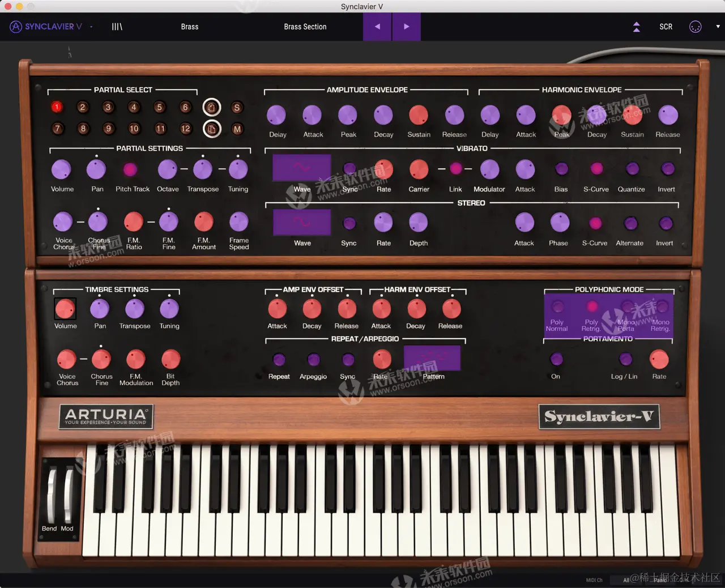Image resolution: width=725 pixels, height=588 pixels.
Task: Click the Vibrato Carrier knob
Action: click(x=419, y=169)
